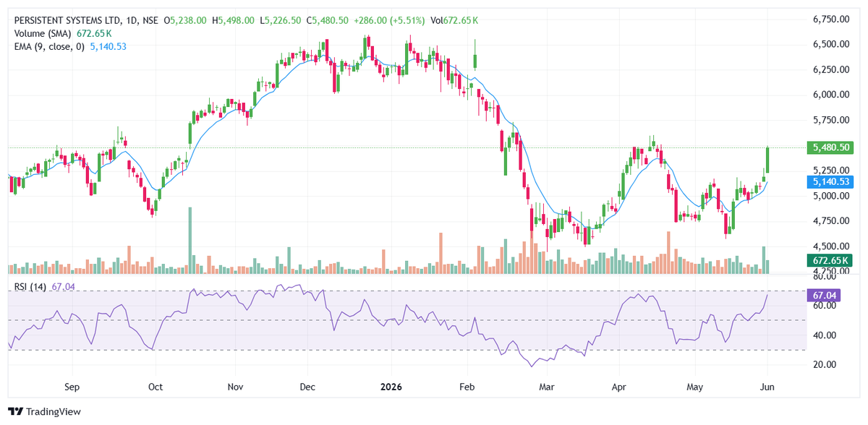Click the high value H5,498.00
The image size is (868, 425).
coord(233,21)
